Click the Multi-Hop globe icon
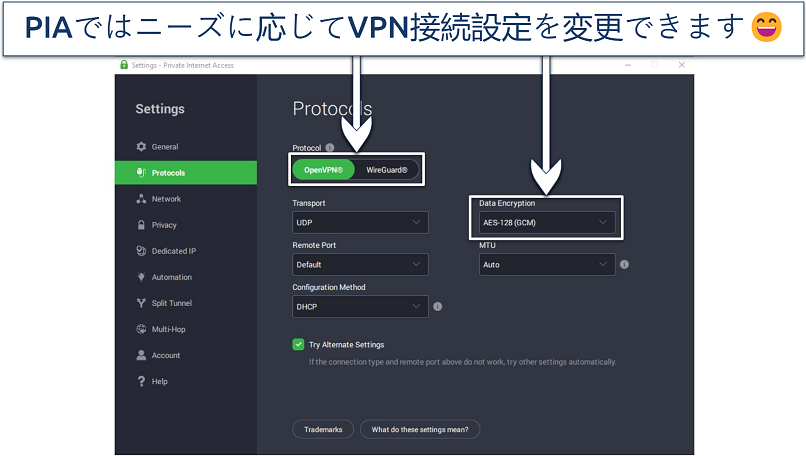Image resolution: width=806 pixels, height=456 pixels. click(141, 329)
